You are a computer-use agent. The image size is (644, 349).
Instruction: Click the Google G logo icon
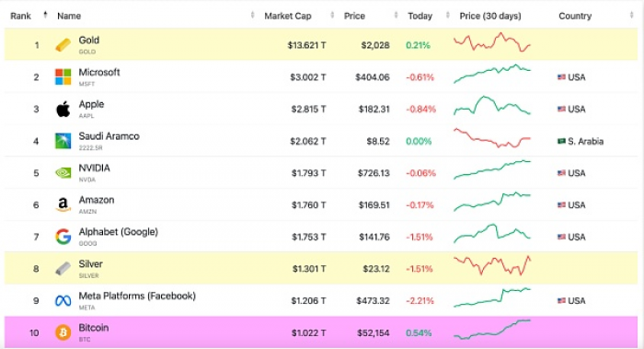coord(63,237)
